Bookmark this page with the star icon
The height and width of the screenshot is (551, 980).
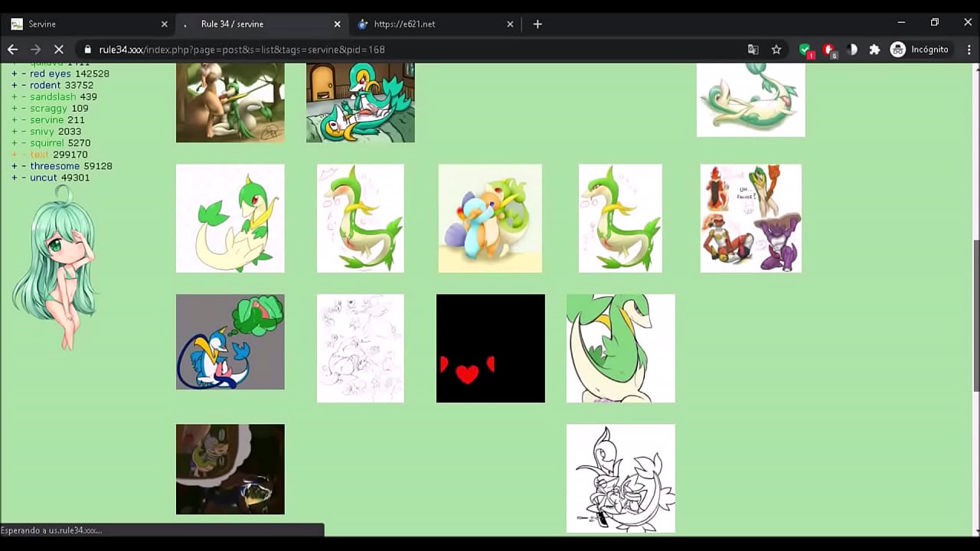776,50
